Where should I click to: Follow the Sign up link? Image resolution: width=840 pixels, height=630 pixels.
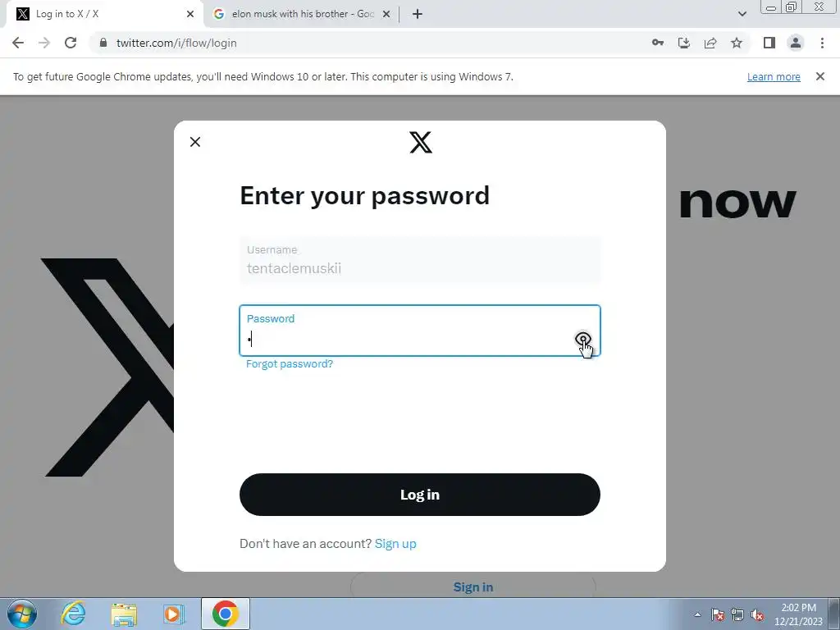click(x=395, y=544)
